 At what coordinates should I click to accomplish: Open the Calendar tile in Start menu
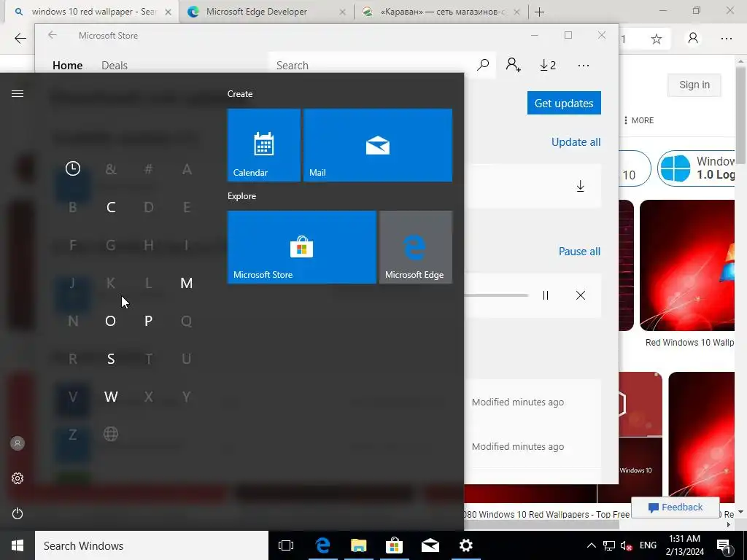tap(264, 145)
